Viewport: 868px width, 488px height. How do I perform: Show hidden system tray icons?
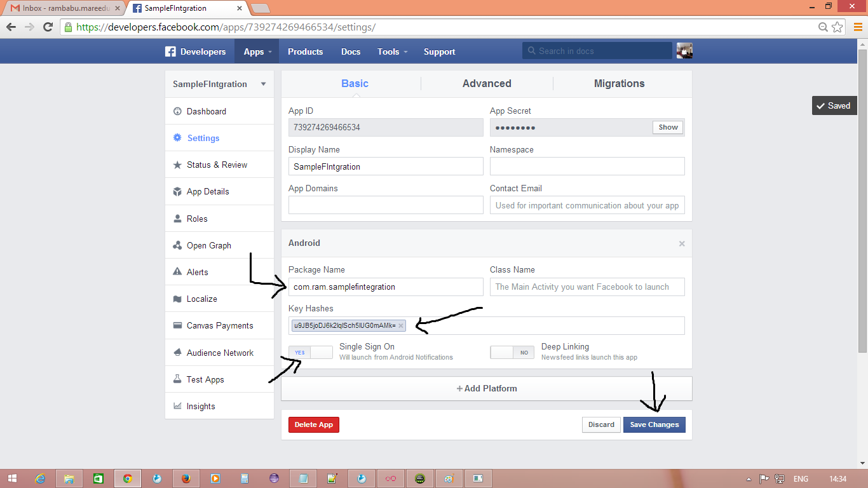tap(749, 478)
